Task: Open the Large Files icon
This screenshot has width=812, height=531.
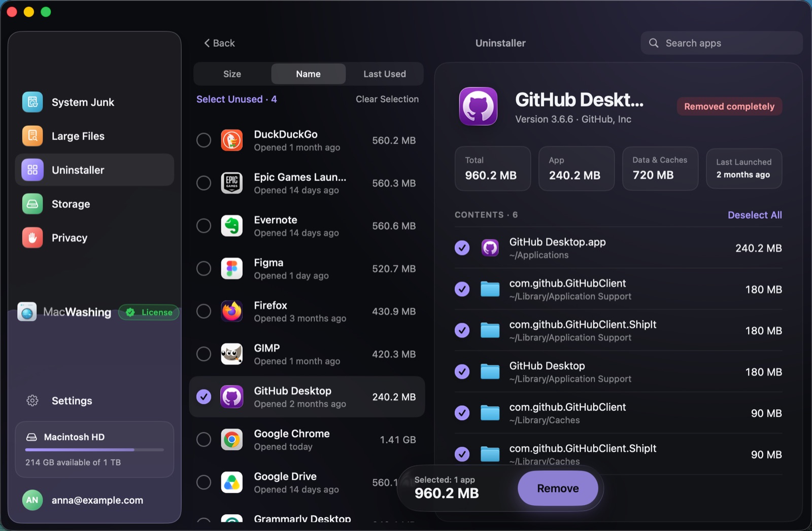Action: (x=32, y=136)
